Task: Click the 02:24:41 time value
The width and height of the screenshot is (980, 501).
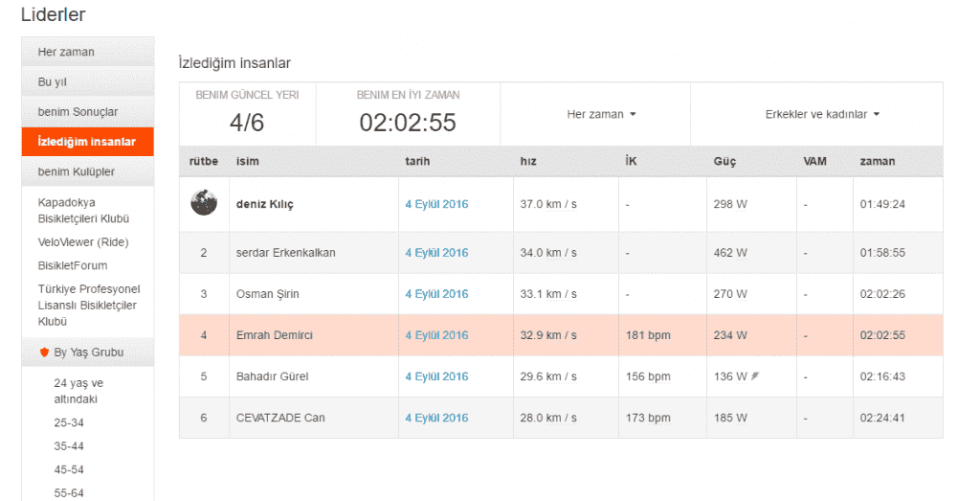Action: [882, 418]
